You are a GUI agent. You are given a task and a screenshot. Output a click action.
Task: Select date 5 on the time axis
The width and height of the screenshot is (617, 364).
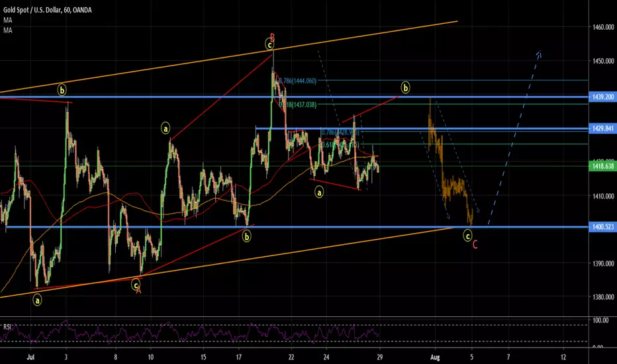click(x=471, y=357)
